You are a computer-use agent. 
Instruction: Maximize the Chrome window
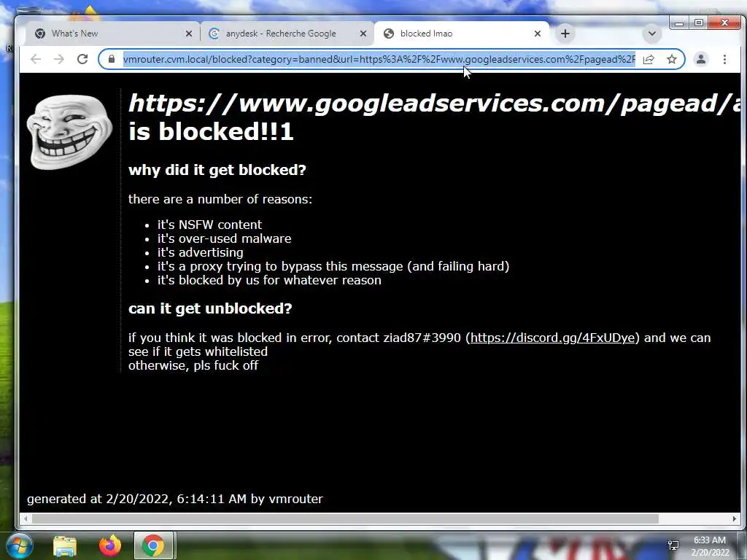click(x=698, y=23)
